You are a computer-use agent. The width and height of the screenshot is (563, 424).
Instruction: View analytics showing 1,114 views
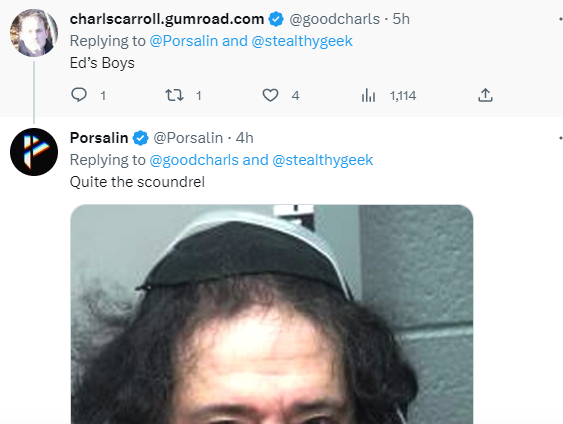(389, 95)
